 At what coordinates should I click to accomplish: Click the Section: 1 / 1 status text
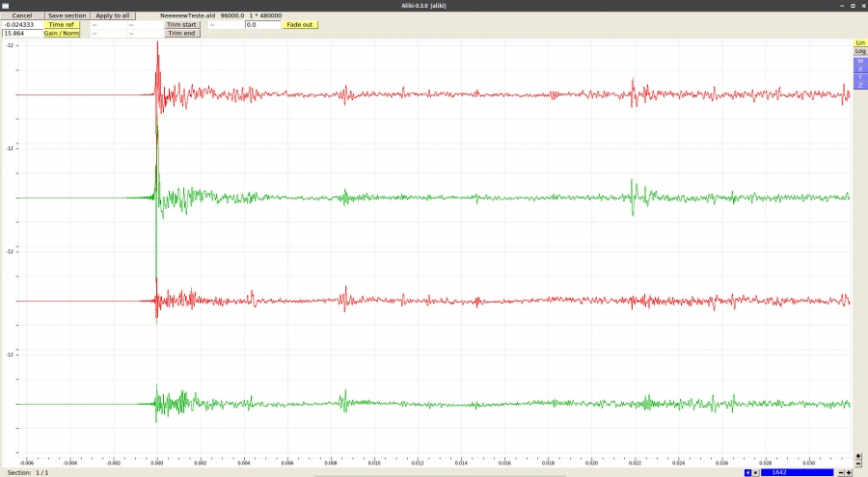(x=28, y=472)
